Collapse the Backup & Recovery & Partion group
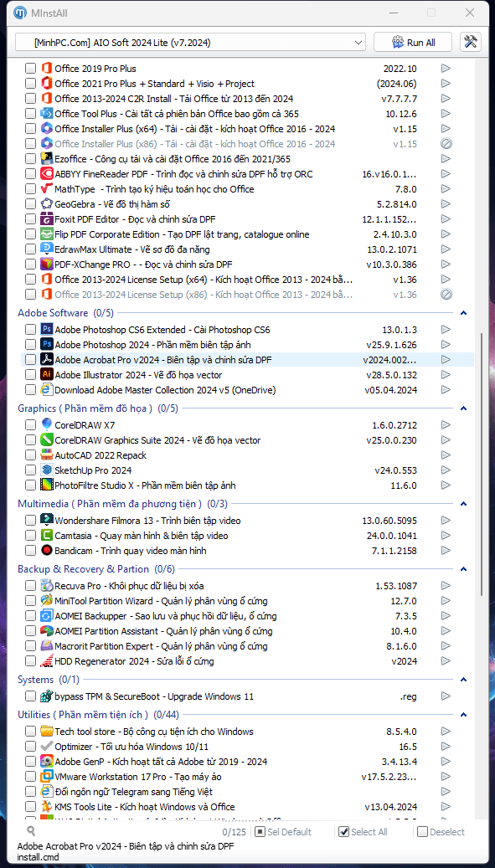 (464, 568)
